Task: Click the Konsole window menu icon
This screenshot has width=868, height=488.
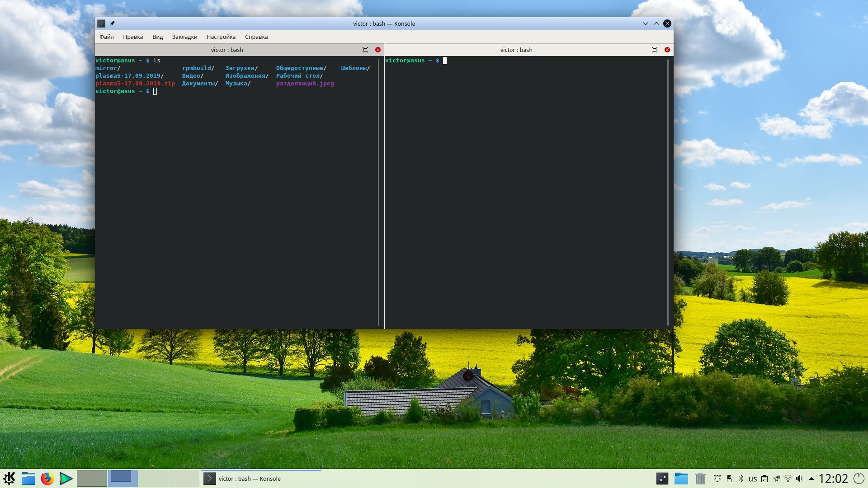Action: coord(101,23)
